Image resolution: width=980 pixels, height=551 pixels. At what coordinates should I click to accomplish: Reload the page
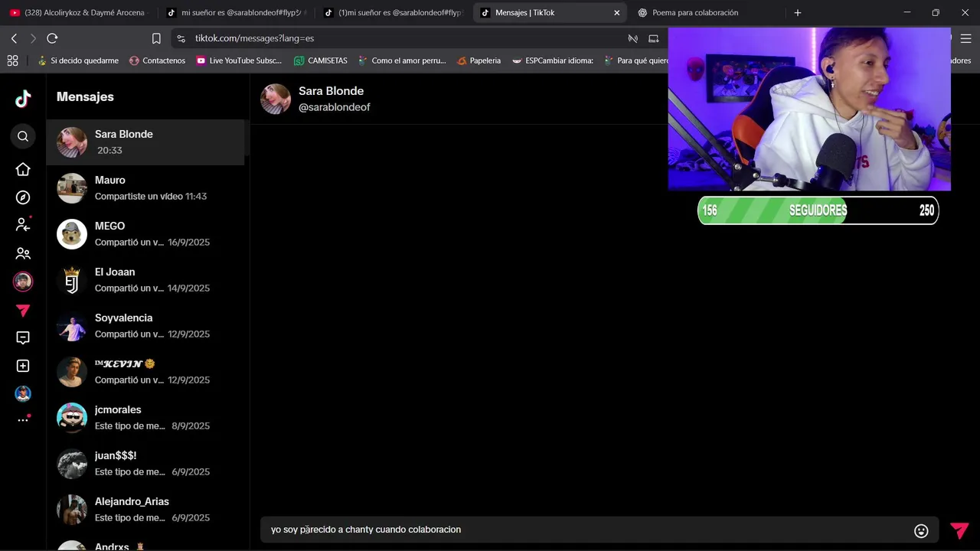click(52, 38)
